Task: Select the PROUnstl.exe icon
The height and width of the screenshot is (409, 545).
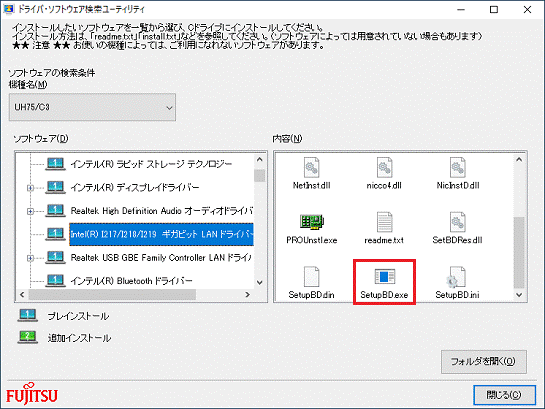Action: (312, 222)
